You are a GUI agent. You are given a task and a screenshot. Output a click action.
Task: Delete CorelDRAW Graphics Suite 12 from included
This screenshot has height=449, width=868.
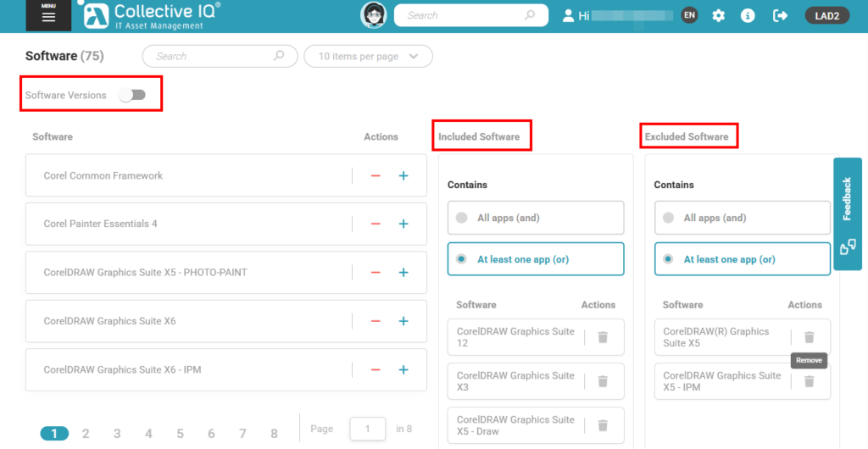603,337
